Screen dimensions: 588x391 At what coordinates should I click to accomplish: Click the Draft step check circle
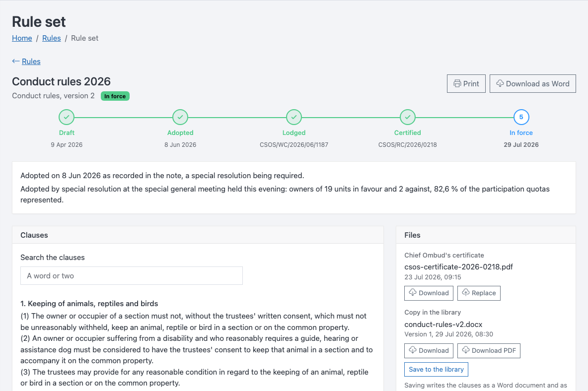tap(67, 117)
